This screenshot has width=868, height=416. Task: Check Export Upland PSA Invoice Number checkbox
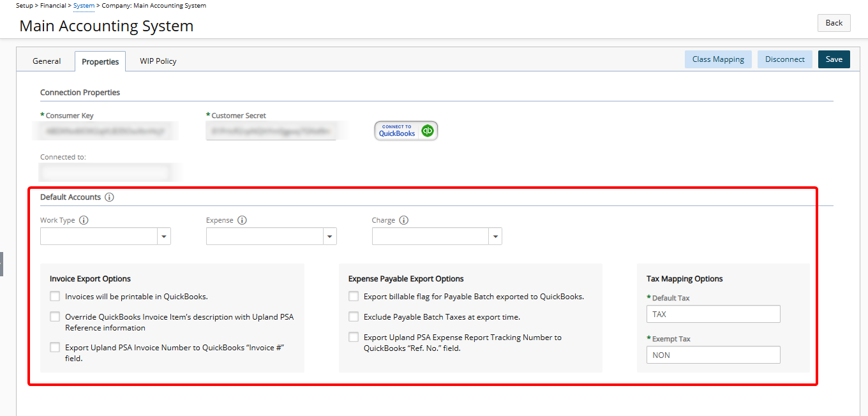point(55,348)
